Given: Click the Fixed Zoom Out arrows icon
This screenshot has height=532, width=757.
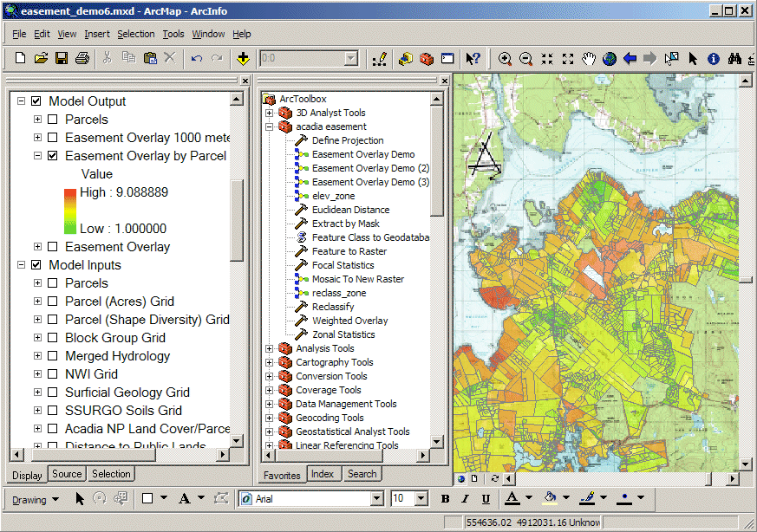Looking at the screenshot, I should 568,59.
